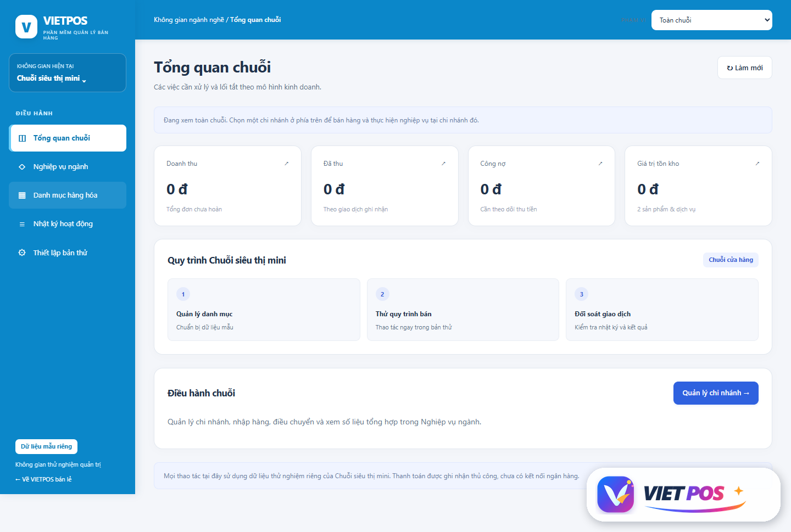
Task: Expand Chuỗi siêu thị mini workspace selector
Action: click(x=68, y=73)
